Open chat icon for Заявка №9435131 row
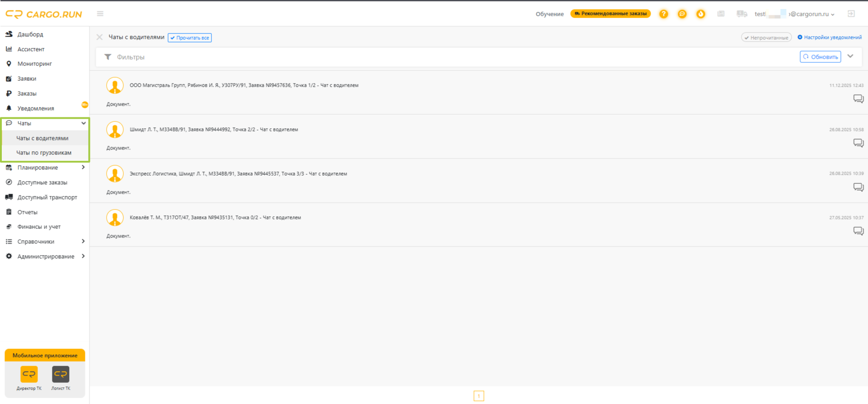 click(x=859, y=231)
